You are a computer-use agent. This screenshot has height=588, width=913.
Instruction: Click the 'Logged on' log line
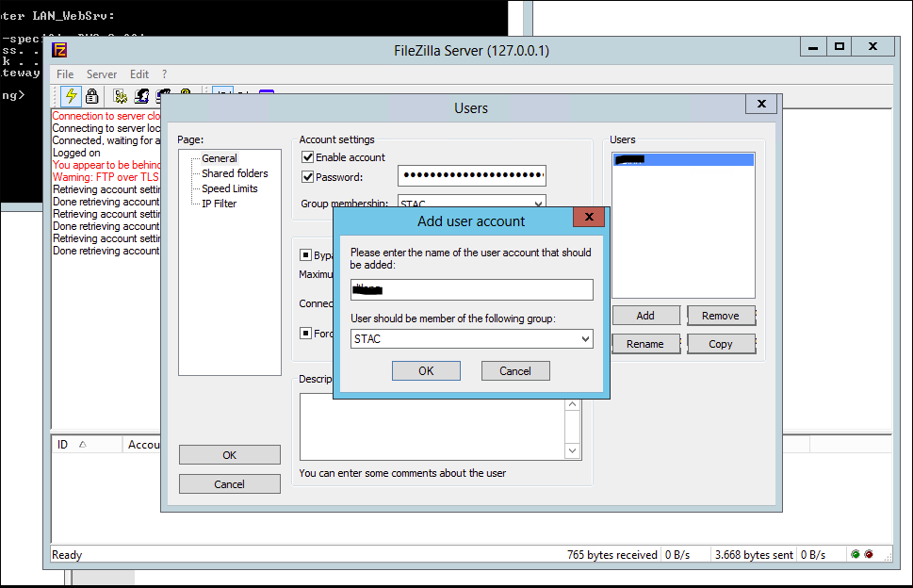tap(76, 153)
